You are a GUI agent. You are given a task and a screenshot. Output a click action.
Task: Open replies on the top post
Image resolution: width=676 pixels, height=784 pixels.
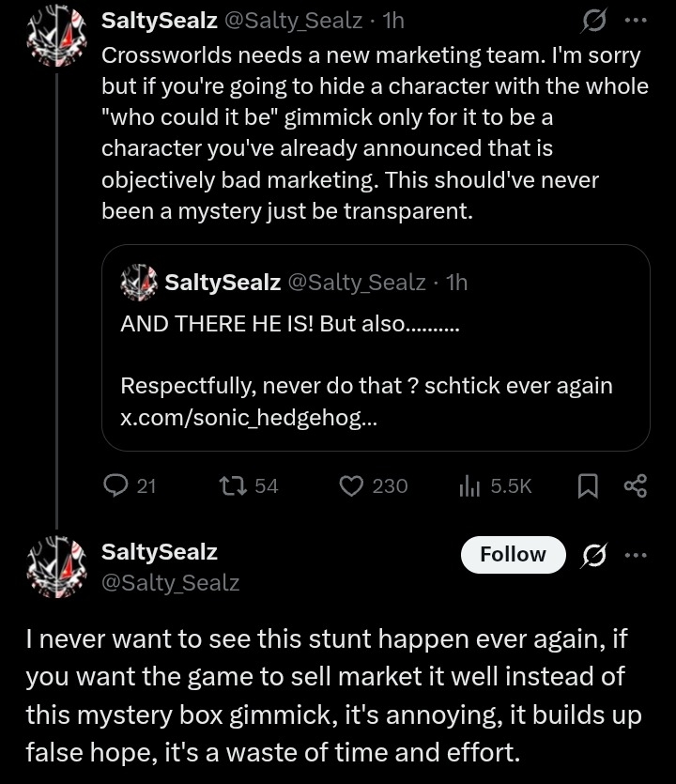[115, 485]
